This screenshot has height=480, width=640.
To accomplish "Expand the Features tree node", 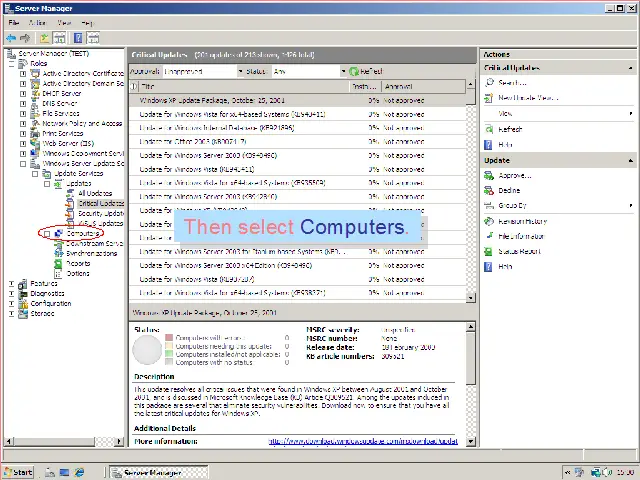I will [x=11, y=284].
